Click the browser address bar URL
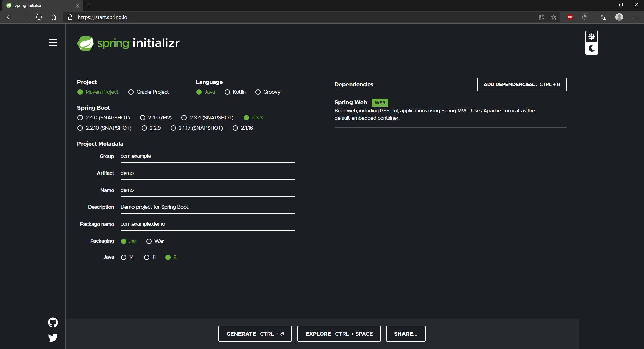The image size is (644, 349). (102, 17)
